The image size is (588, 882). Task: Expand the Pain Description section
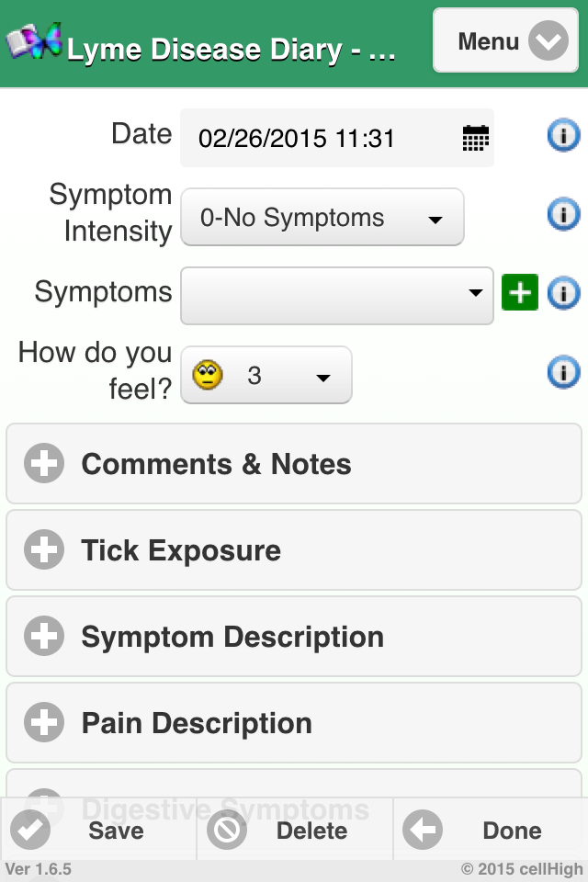[294, 723]
